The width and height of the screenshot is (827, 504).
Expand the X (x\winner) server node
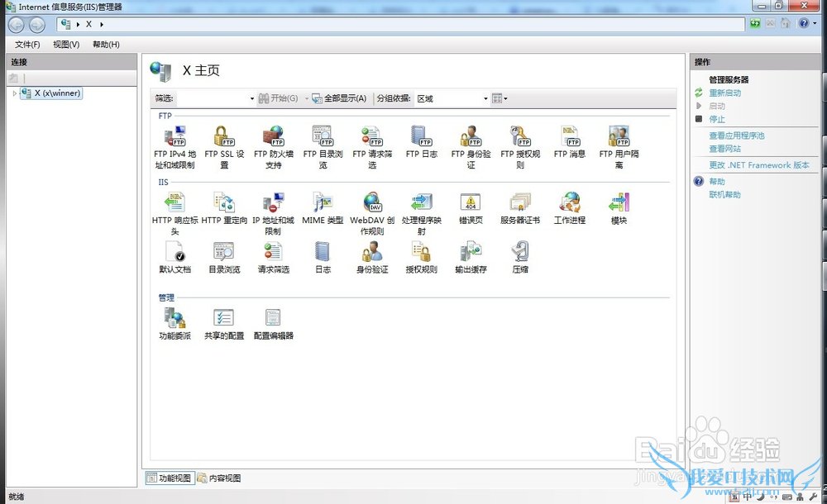[14, 93]
